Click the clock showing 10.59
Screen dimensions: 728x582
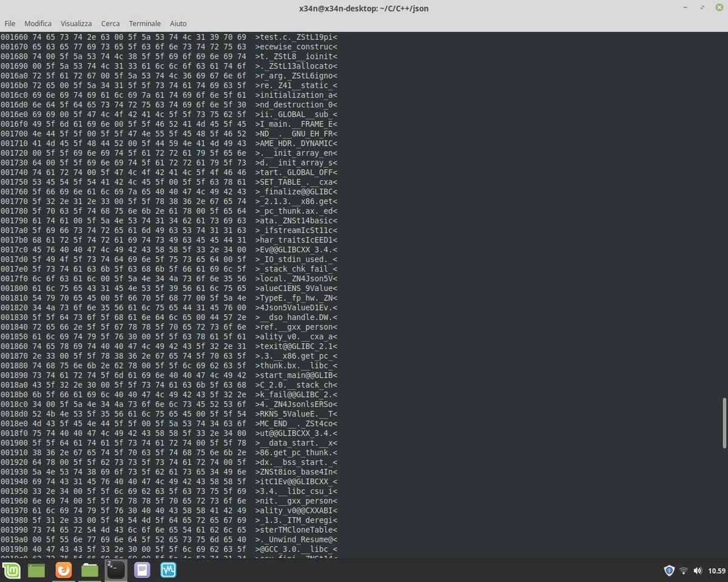tap(715, 570)
